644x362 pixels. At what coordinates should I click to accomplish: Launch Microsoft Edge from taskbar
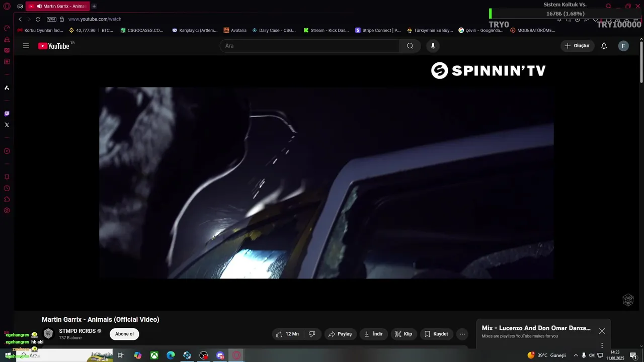[171, 355]
